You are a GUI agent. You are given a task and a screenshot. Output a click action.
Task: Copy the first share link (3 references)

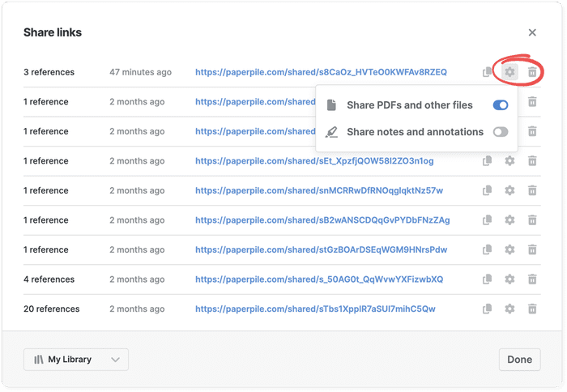487,72
